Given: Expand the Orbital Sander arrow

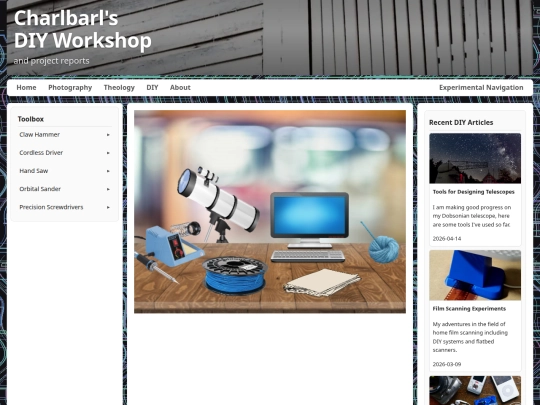Looking at the screenshot, I should point(108,189).
